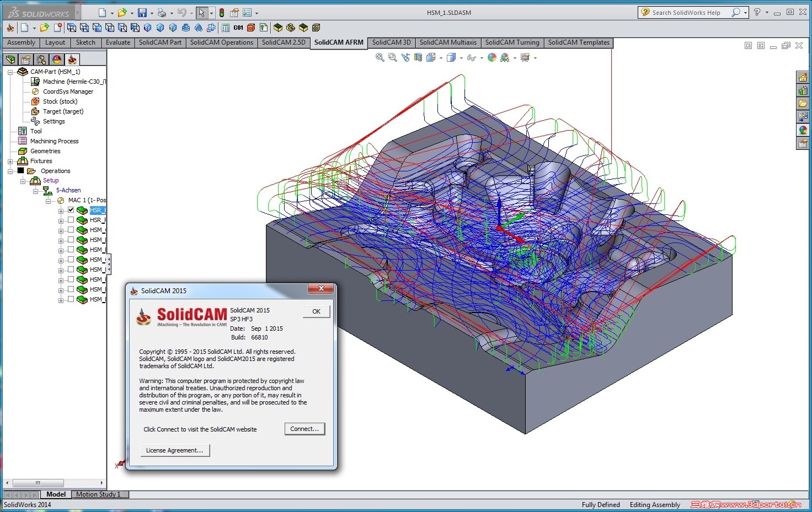This screenshot has height=512, width=812.
Task: Collapse the 5-Achsen tree node
Action: tap(35, 191)
